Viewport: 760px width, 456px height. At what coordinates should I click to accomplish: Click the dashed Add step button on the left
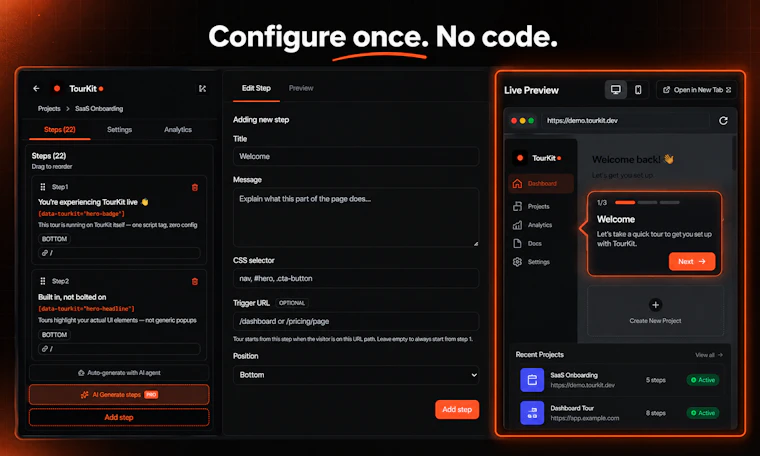(119, 417)
